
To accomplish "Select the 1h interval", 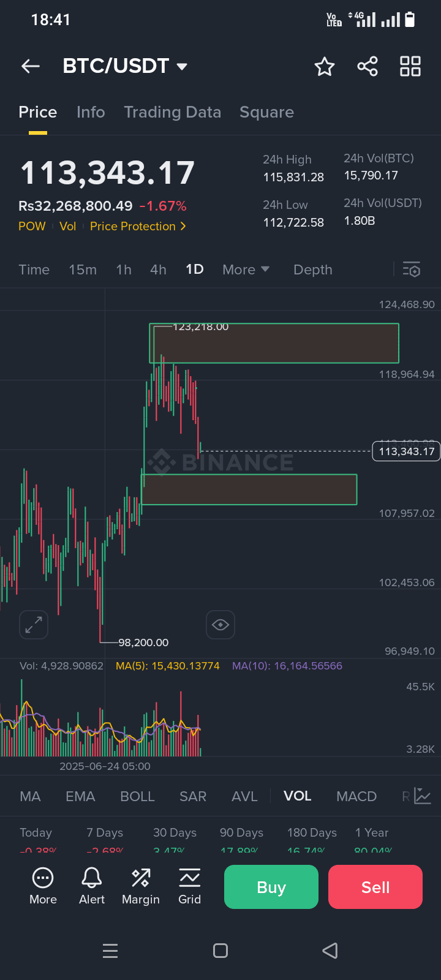I will coord(124,269).
